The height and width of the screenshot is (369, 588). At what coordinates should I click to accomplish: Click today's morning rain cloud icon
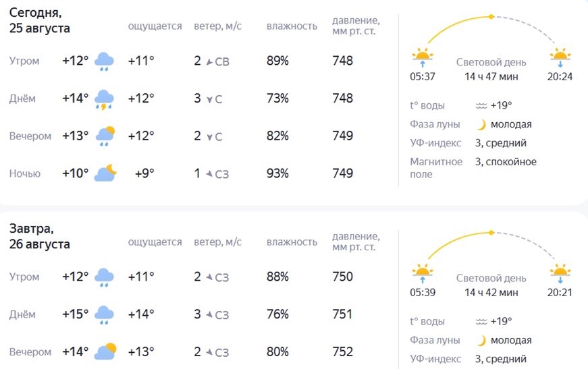pyautogui.click(x=104, y=61)
